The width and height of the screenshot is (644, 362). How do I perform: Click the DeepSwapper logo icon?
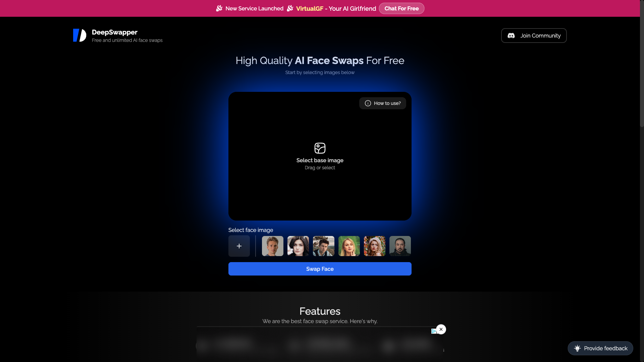79,35
